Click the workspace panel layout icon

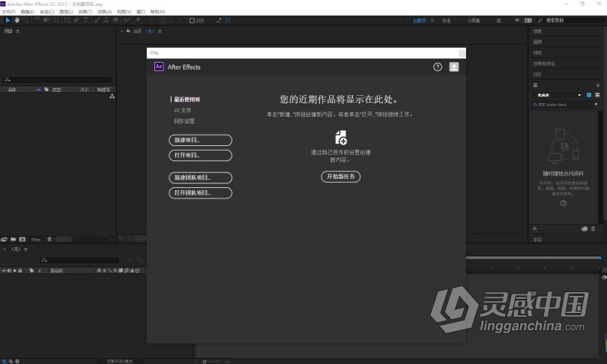(x=528, y=20)
